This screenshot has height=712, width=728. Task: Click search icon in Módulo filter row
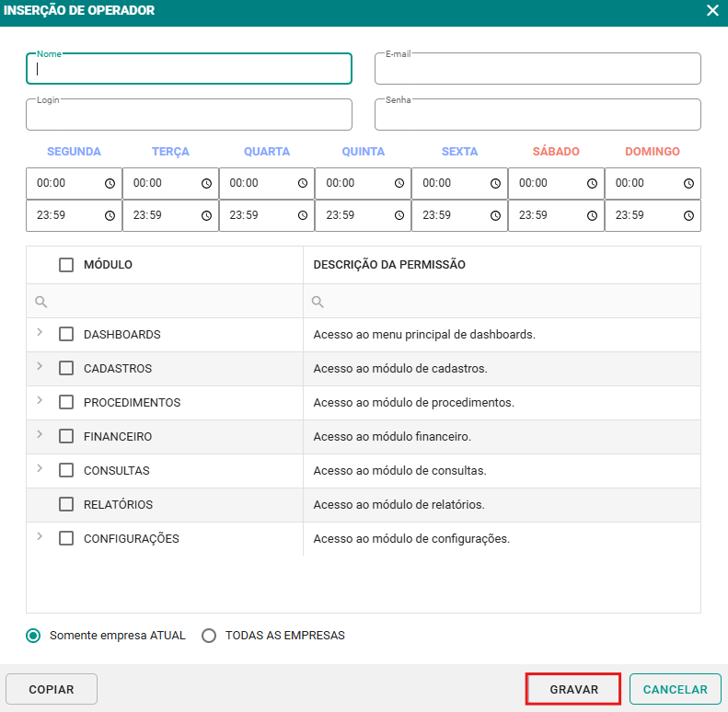40,302
